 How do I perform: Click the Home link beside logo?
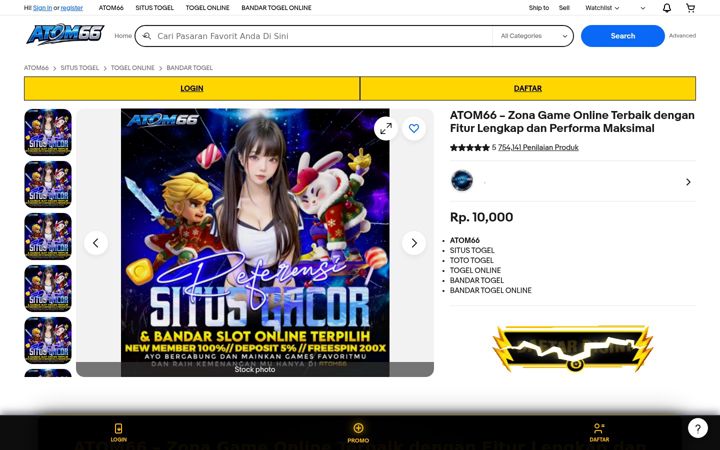click(123, 36)
